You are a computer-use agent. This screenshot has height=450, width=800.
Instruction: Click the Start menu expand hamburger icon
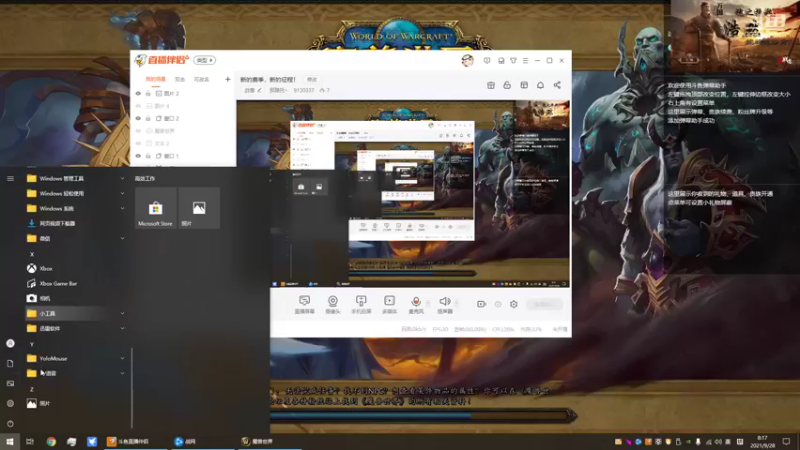10,179
